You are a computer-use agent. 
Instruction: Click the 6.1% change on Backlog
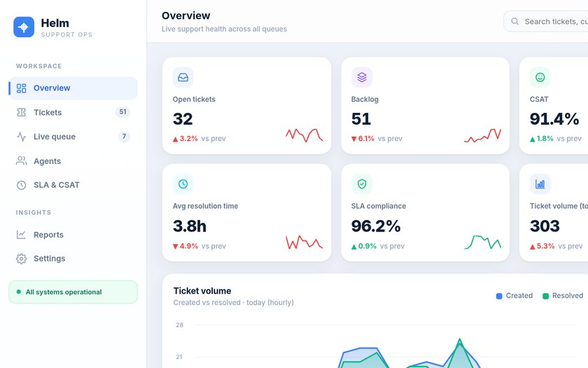pos(363,139)
